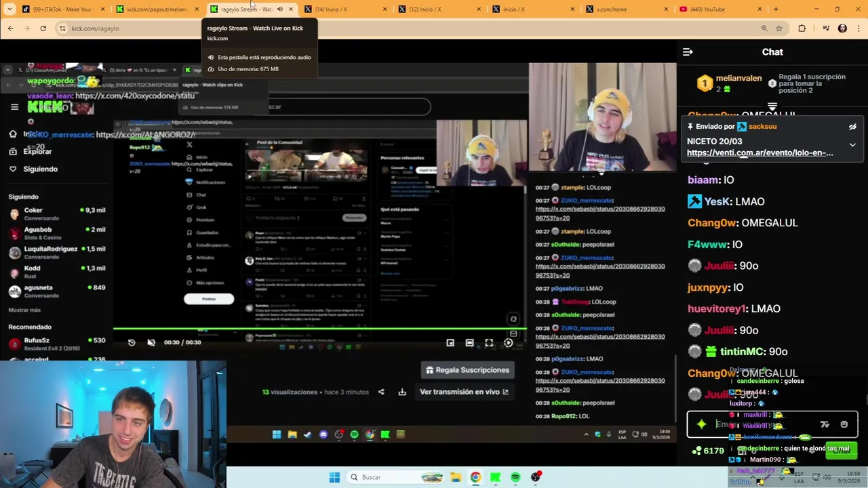This screenshot has height=488, width=868.
Task: Expand the Mostrar más followed list
Action: pyautogui.click(x=24, y=310)
